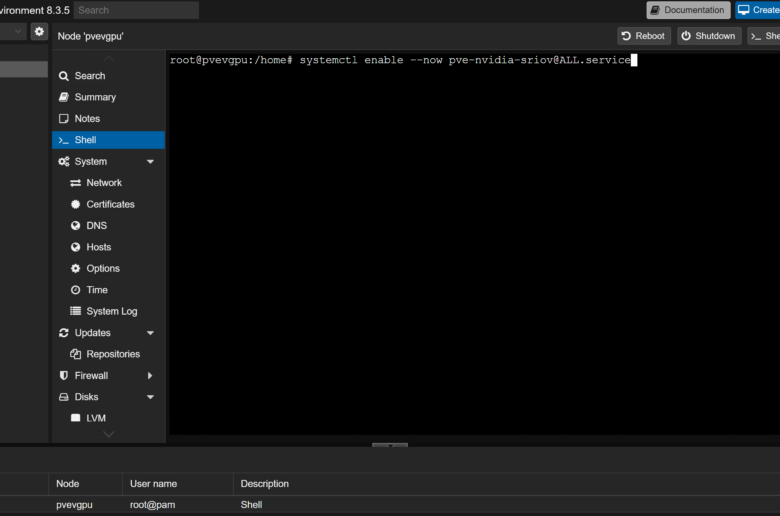Click the Updates refresh icon
The height and width of the screenshot is (516, 780).
63,332
